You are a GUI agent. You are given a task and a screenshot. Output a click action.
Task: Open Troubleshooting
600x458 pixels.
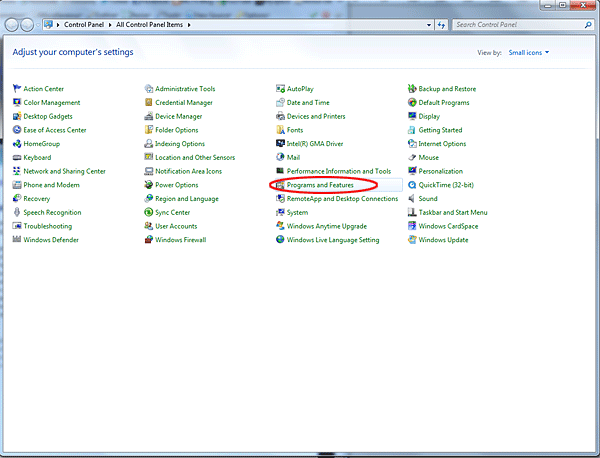pyautogui.click(x=47, y=226)
